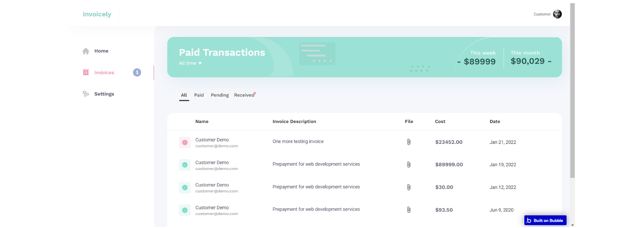
Task: Click the Home house icon in sidebar
Action: [x=86, y=51]
